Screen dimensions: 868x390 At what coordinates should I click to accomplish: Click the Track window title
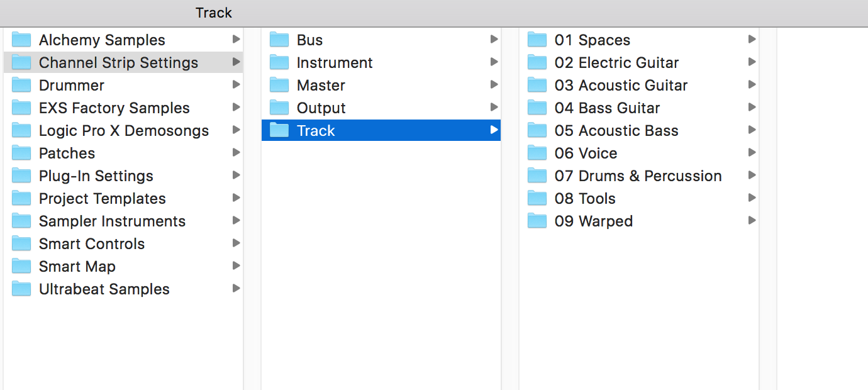pyautogui.click(x=214, y=13)
